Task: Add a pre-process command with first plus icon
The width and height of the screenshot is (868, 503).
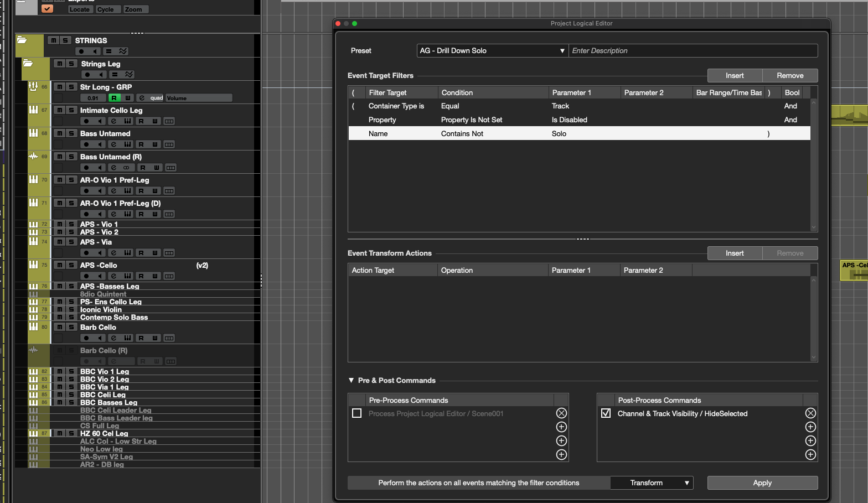Action: pyautogui.click(x=561, y=427)
